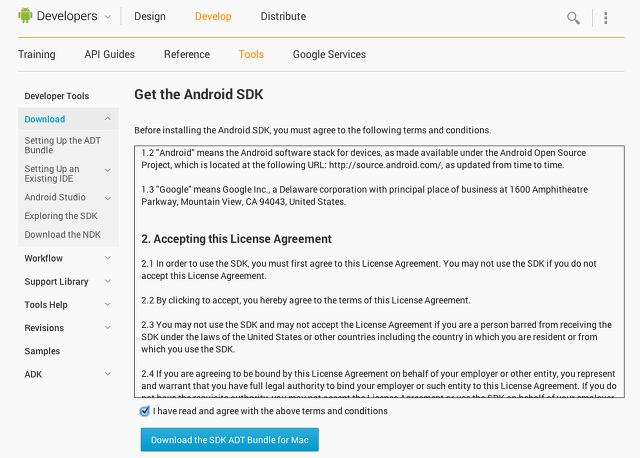Expand the Android Studio chevron
The height and width of the screenshot is (458, 640).
pos(108,198)
